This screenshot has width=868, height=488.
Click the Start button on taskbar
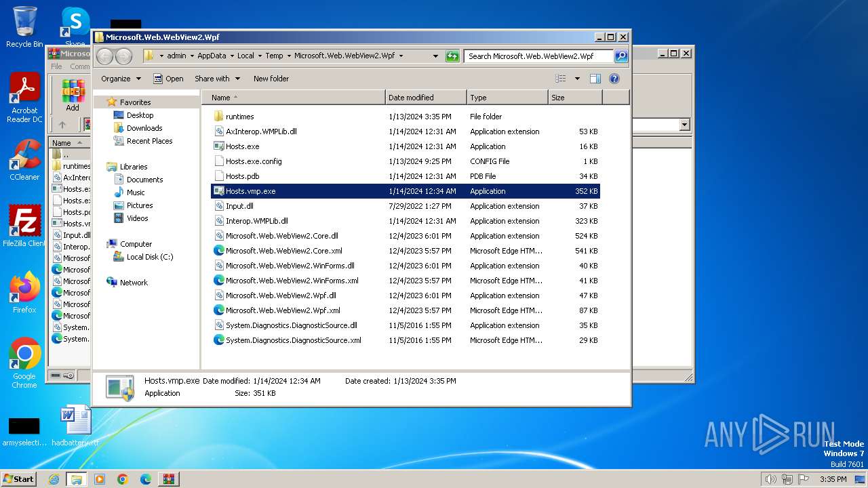click(x=18, y=479)
